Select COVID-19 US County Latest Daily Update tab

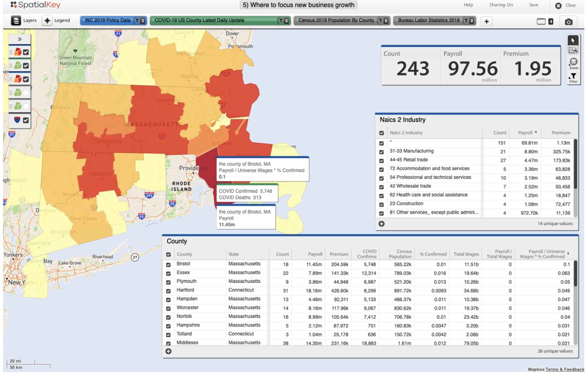coord(199,20)
